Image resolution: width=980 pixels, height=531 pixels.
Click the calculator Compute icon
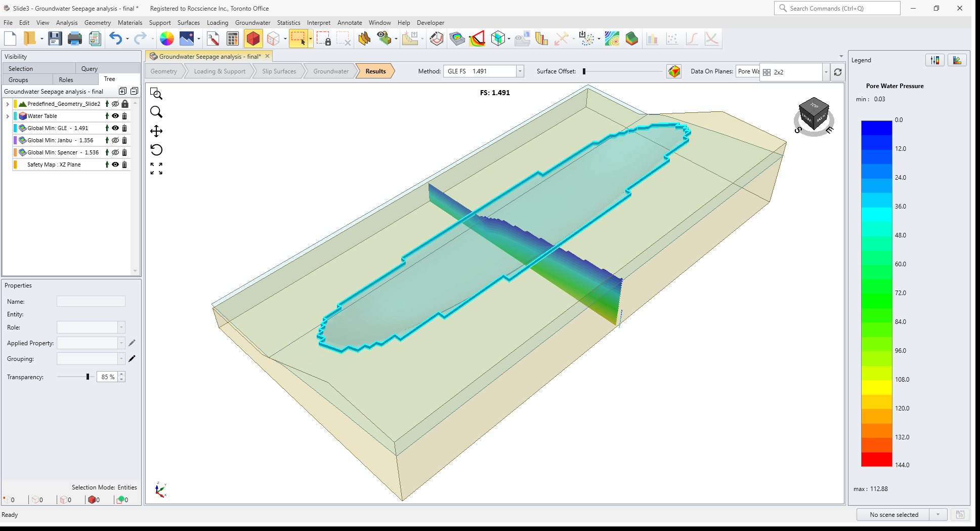point(232,38)
